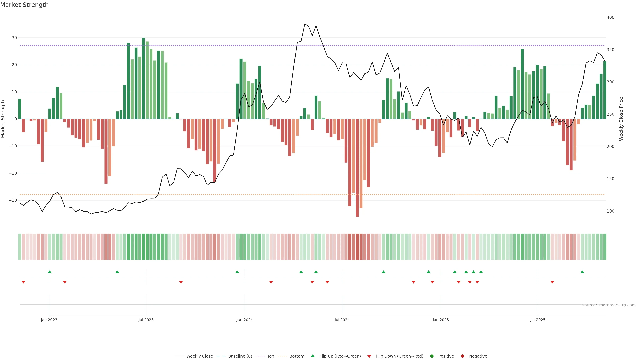Click the Market Strength chart title

click(x=24, y=5)
